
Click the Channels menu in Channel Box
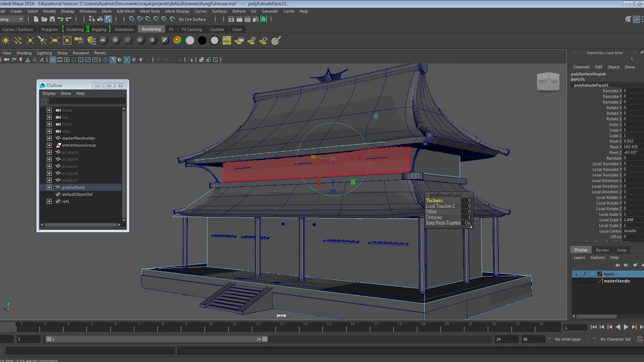point(581,67)
